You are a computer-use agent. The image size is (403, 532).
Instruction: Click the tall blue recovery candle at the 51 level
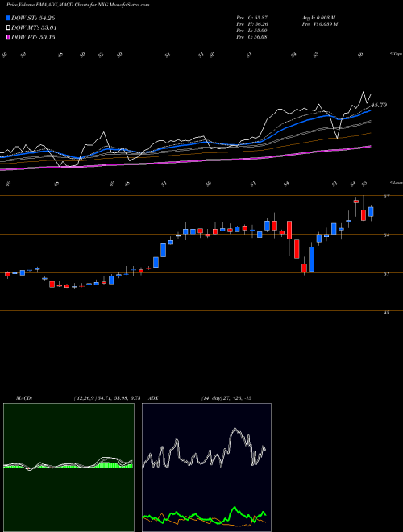pos(311,260)
